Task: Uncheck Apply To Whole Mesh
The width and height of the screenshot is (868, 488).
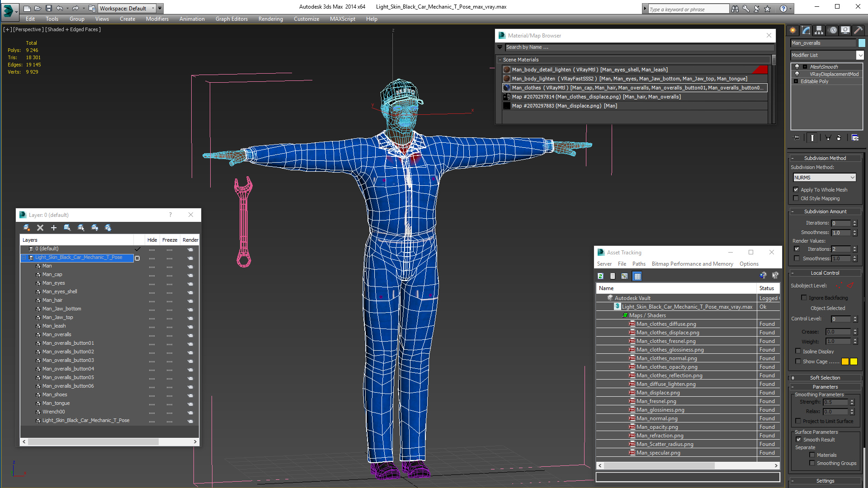Action: (796, 190)
